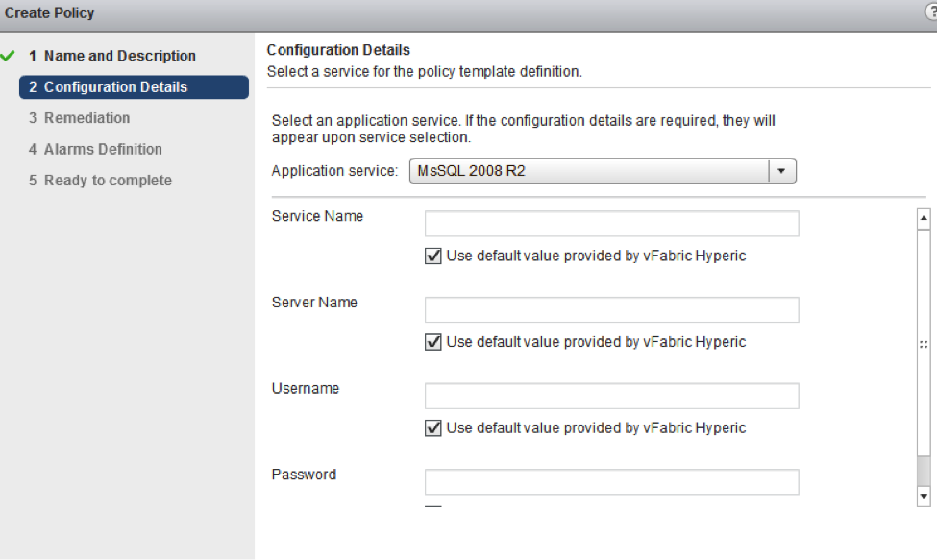937x560 pixels.
Task: Focus the Password input field
Action: [x=612, y=482]
